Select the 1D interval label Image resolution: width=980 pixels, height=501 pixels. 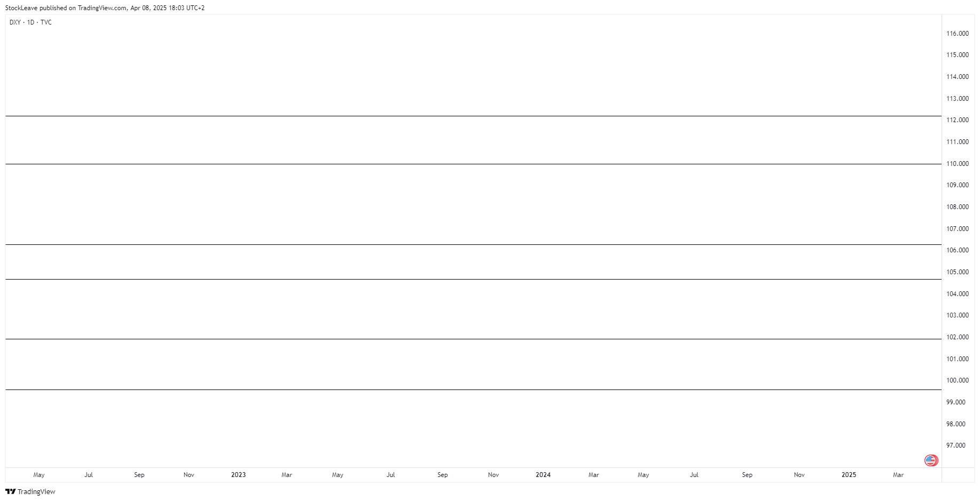pos(30,22)
